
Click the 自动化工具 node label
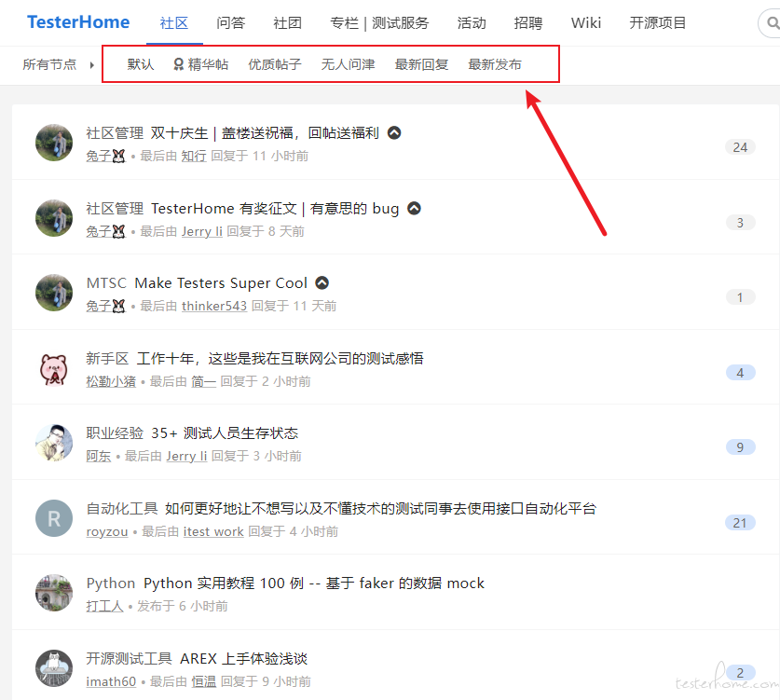[122, 509]
